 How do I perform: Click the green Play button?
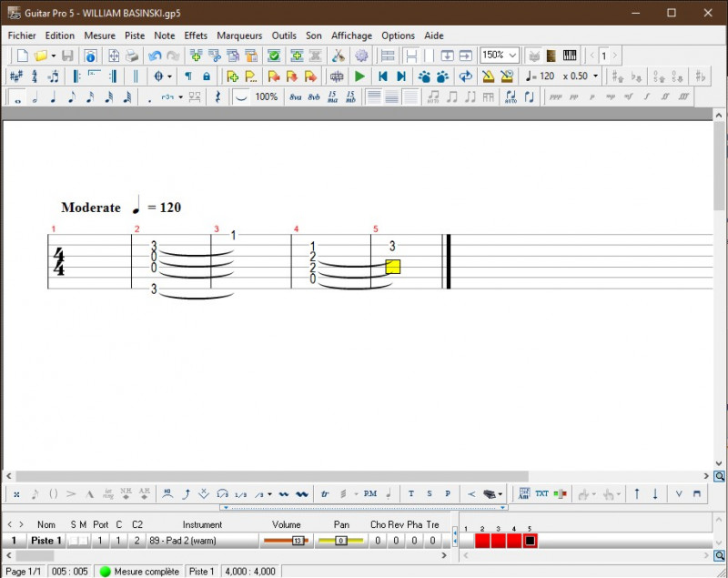click(x=360, y=76)
